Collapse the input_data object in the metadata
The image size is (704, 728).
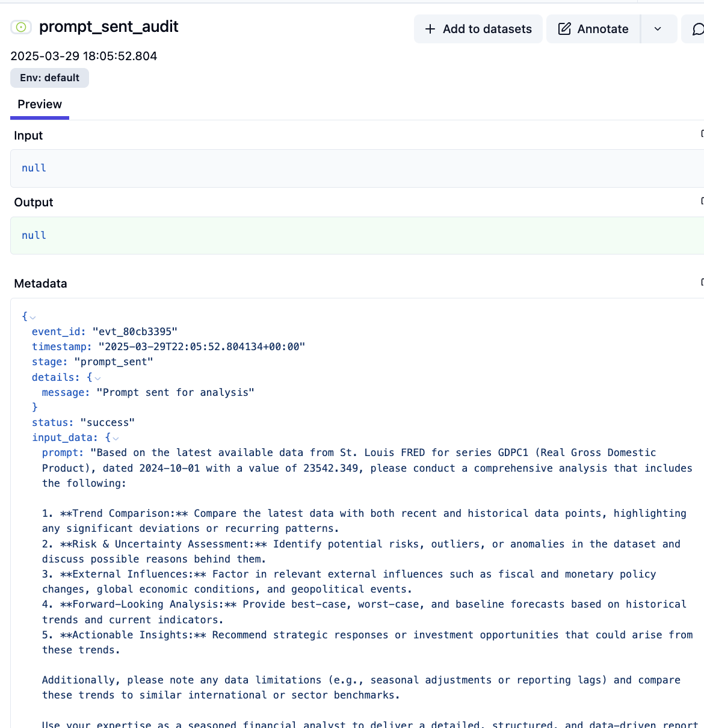tap(115, 437)
